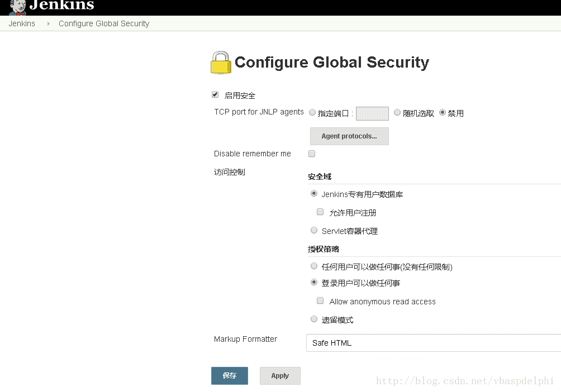Select the Servlet容器代理 radio option

coord(314,230)
